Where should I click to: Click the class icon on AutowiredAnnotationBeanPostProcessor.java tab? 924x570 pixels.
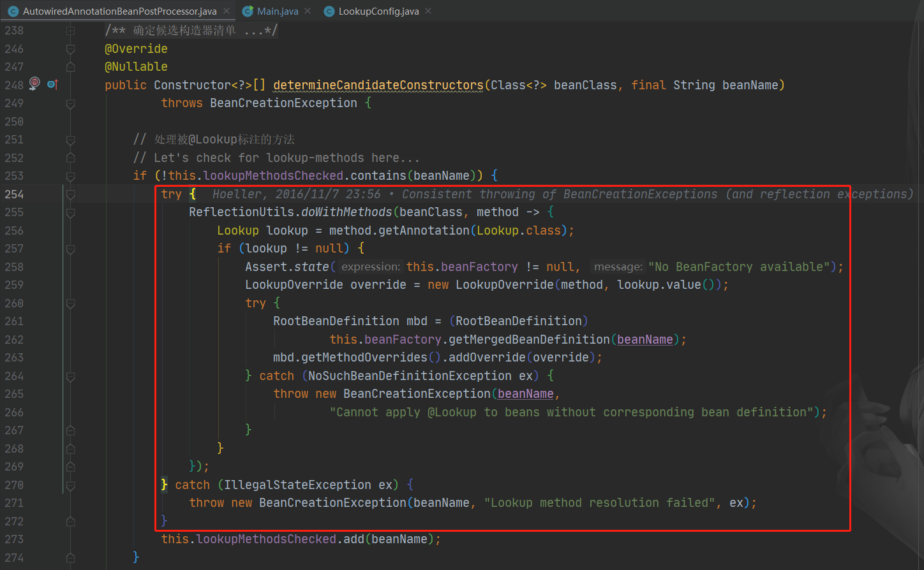tap(13, 11)
